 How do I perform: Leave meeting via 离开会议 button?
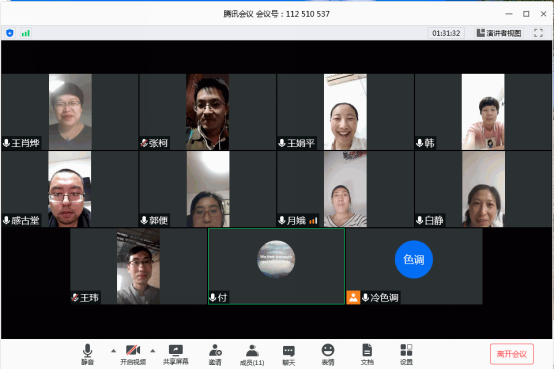click(512, 354)
